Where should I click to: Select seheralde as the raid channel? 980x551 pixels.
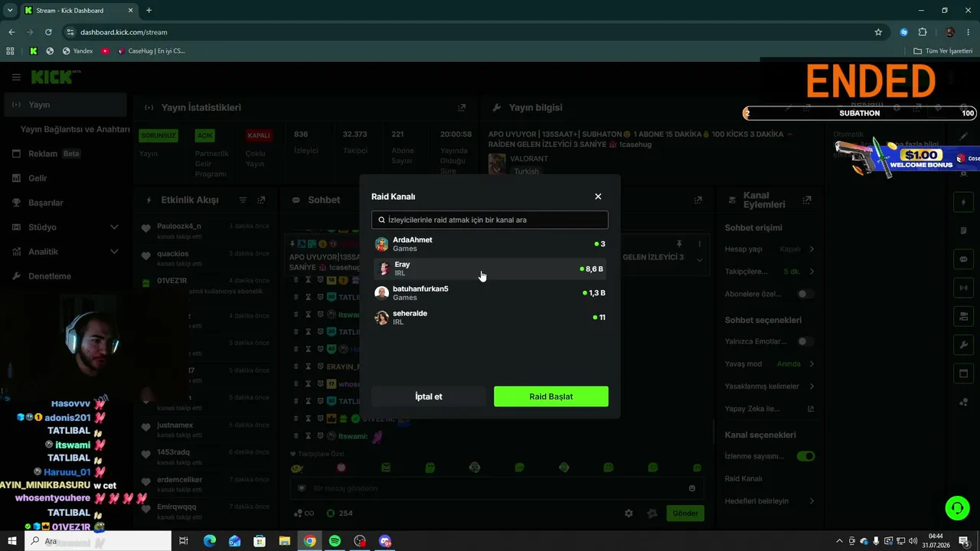tap(490, 318)
